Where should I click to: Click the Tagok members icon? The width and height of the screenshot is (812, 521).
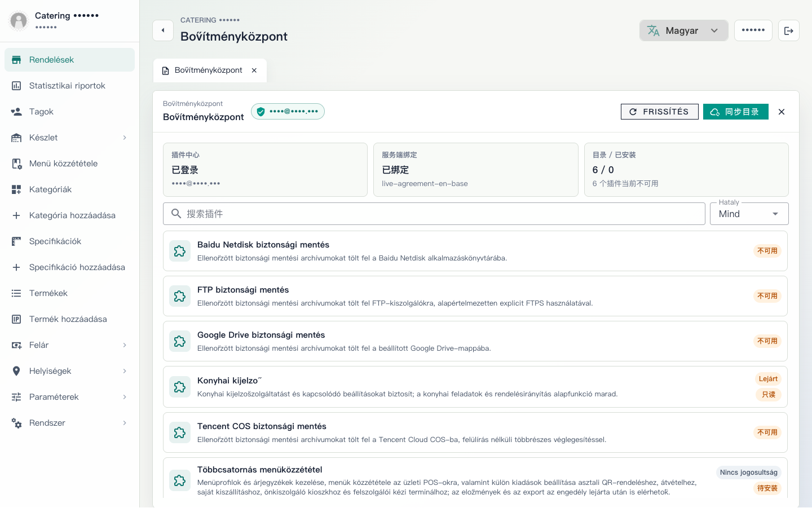[16, 112]
